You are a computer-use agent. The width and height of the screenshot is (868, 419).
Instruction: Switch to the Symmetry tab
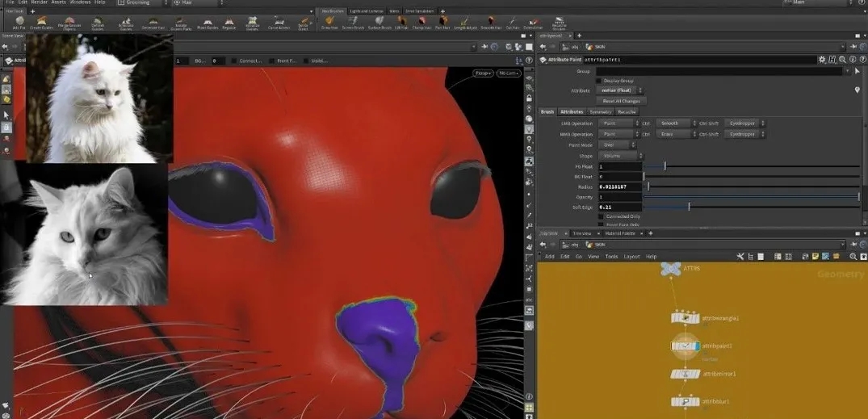pos(600,111)
